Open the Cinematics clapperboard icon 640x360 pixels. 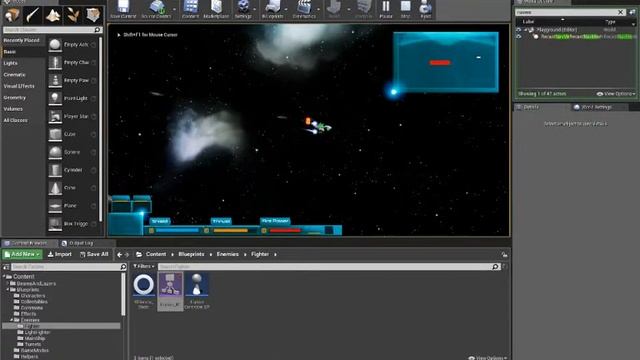(304, 7)
